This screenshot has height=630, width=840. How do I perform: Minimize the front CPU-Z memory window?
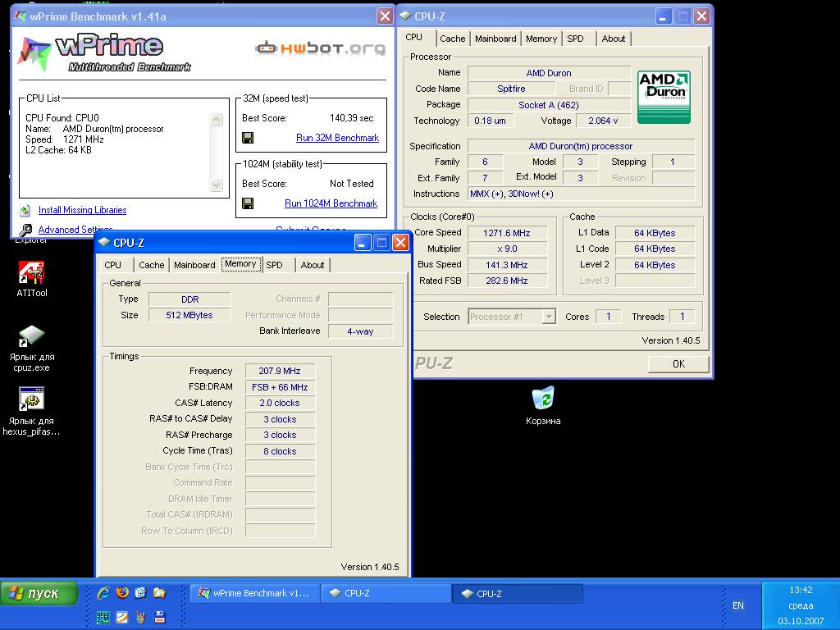(x=362, y=243)
